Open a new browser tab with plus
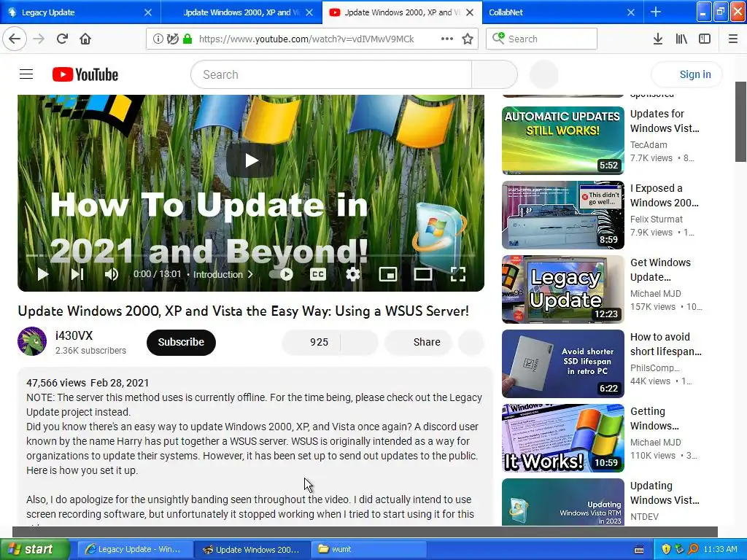The width and height of the screenshot is (747, 560). tap(656, 12)
